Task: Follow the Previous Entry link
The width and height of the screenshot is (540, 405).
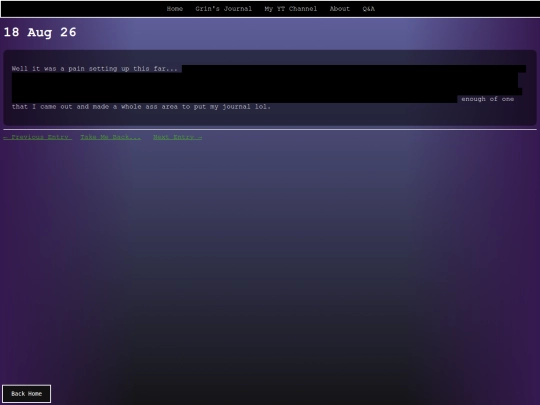Action: click(38, 137)
